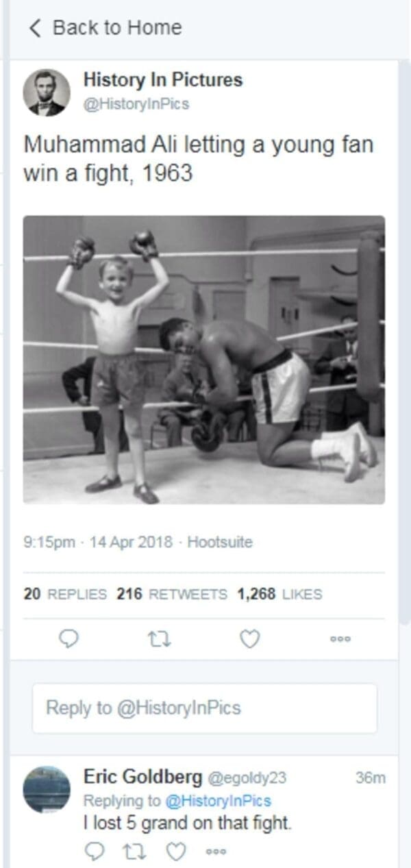This screenshot has width=411, height=868.
Task: Click the History In Pictures account name
Action: 163,80
